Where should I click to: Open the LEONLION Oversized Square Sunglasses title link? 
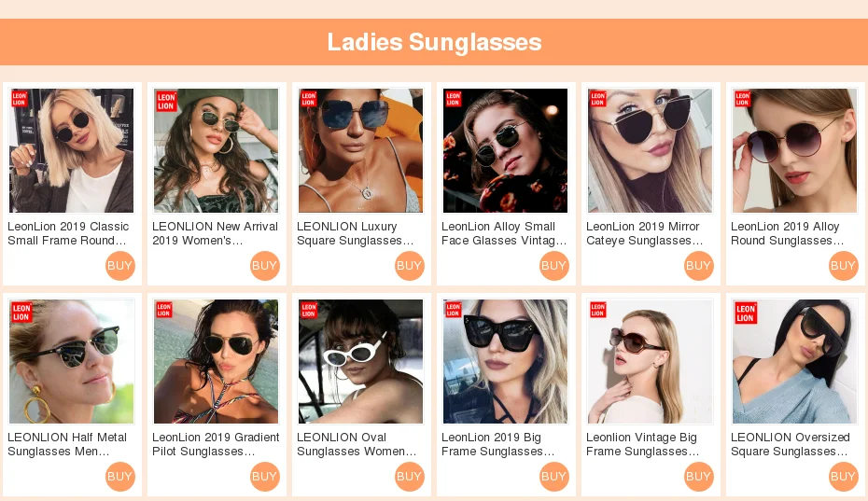(791, 444)
